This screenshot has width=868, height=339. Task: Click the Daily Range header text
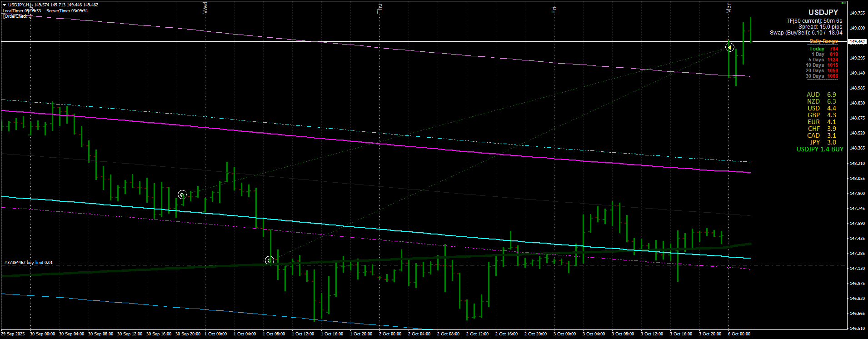coord(823,41)
